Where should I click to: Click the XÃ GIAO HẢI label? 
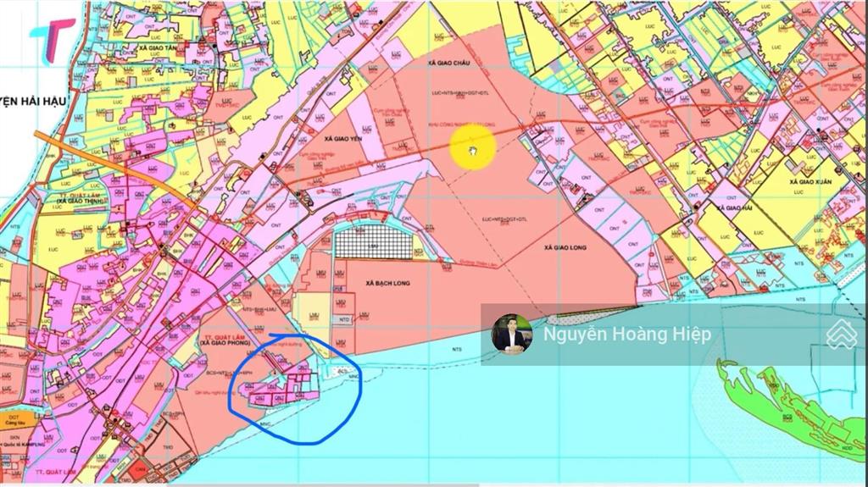click(732, 208)
